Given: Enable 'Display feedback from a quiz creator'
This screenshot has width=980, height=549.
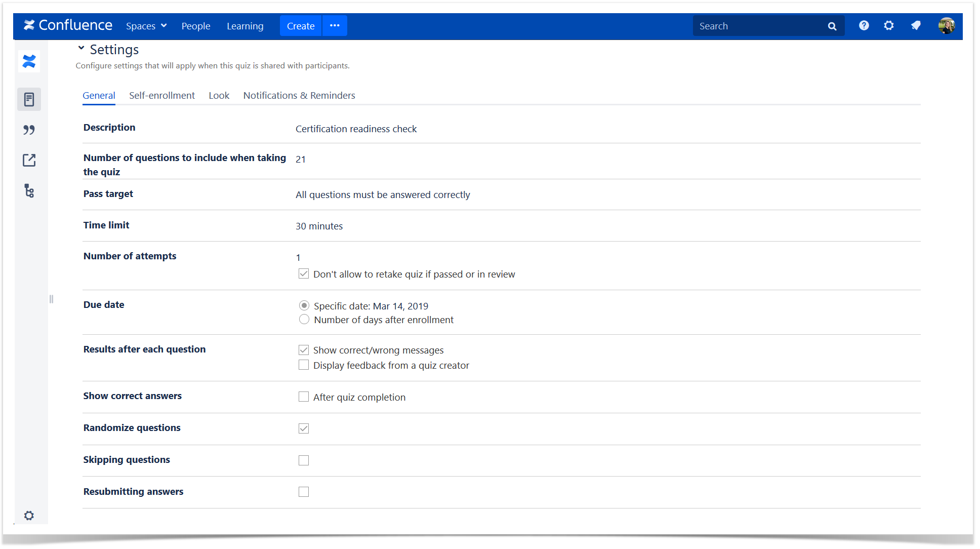Looking at the screenshot, I should point(304,365).
